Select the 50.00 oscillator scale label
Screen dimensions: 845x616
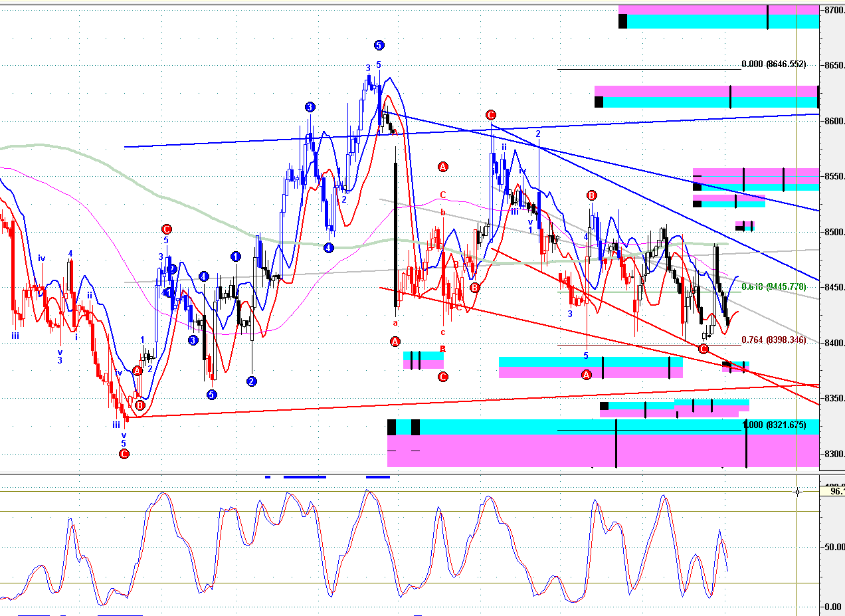[834, 547]
